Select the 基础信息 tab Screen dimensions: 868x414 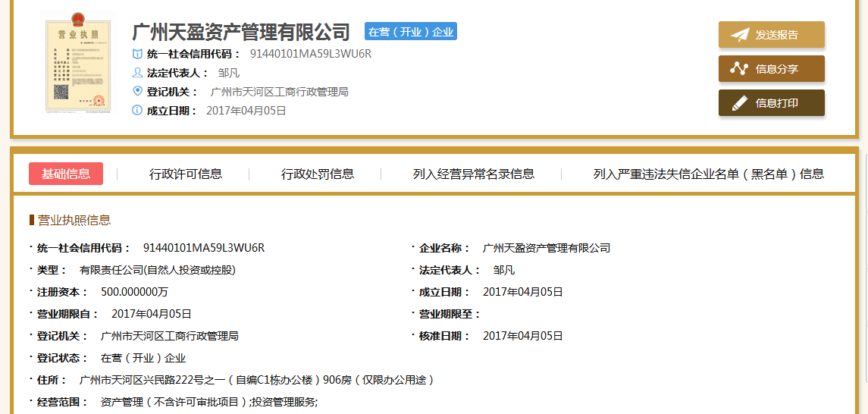tap(66, 174)
